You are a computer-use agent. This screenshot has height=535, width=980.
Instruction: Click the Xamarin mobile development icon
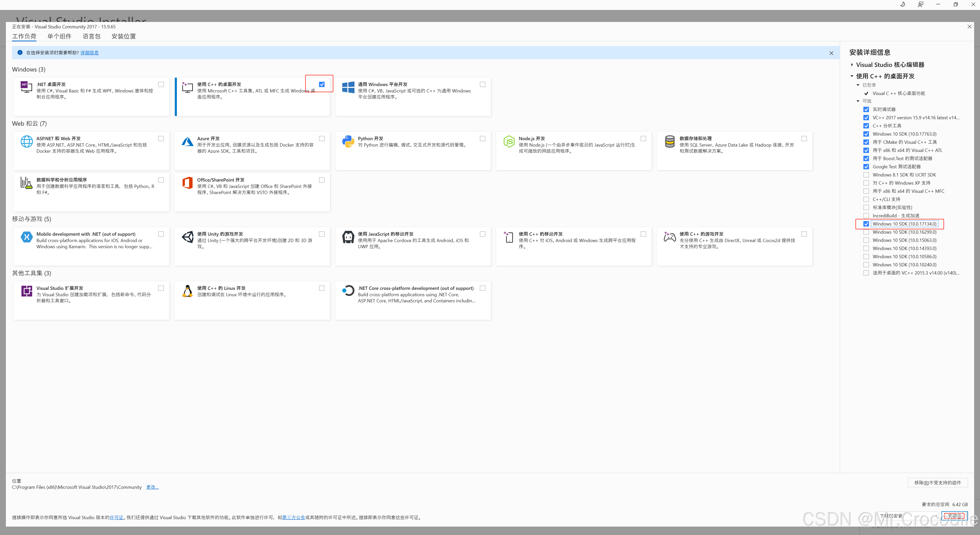click(x=26, y=237)
